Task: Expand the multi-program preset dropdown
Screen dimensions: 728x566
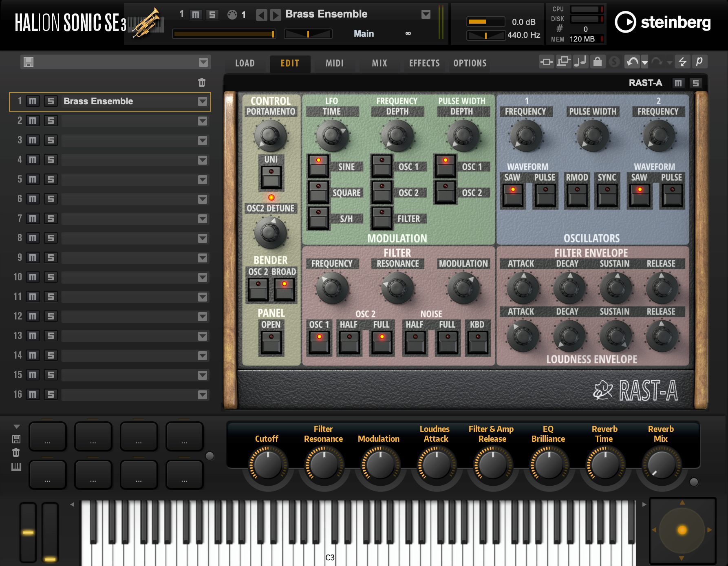Action: pos(203,62)
